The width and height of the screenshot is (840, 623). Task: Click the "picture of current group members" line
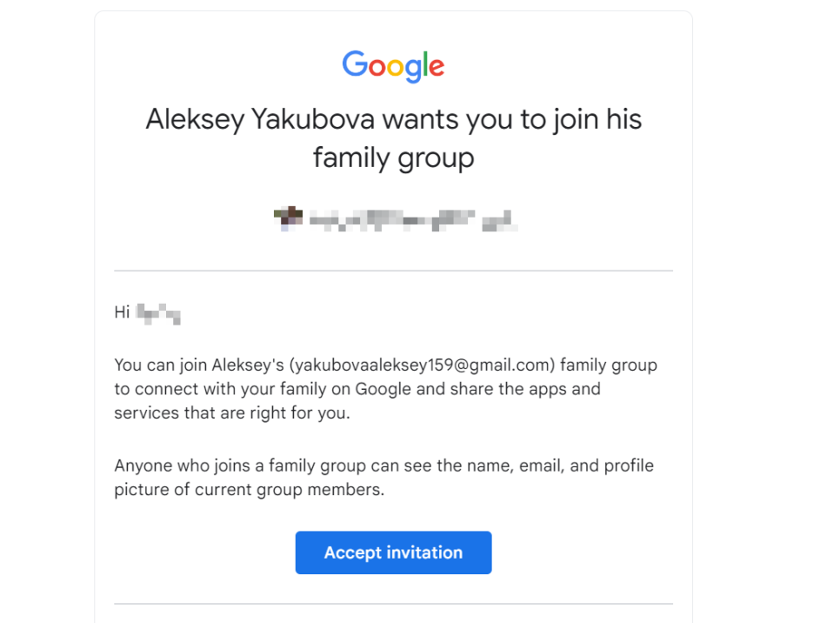(x=248, y=490)
